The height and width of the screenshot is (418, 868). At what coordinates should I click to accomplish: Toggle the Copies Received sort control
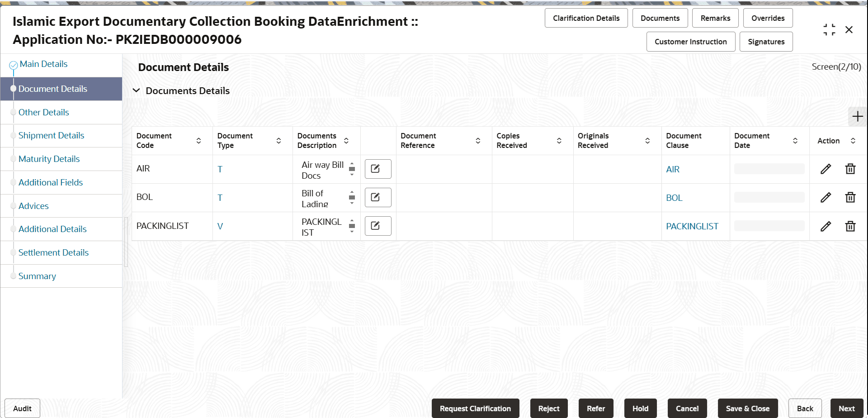click(559, 140)
